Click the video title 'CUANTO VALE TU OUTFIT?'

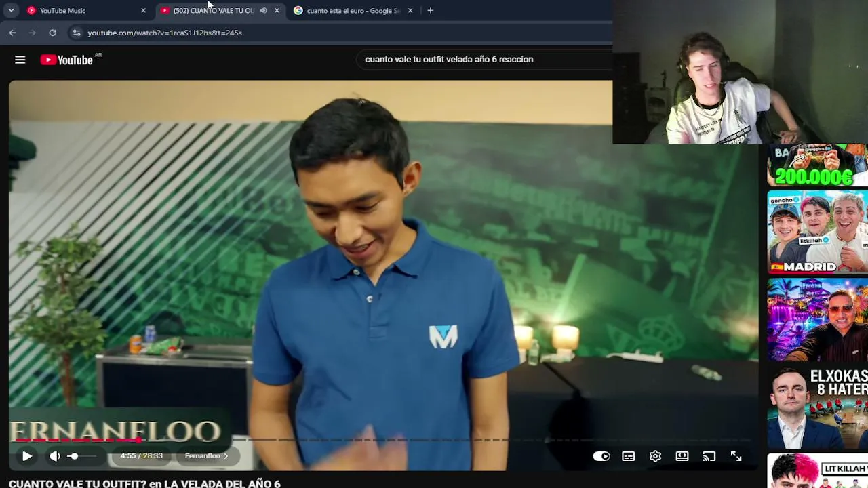point(144,483)
